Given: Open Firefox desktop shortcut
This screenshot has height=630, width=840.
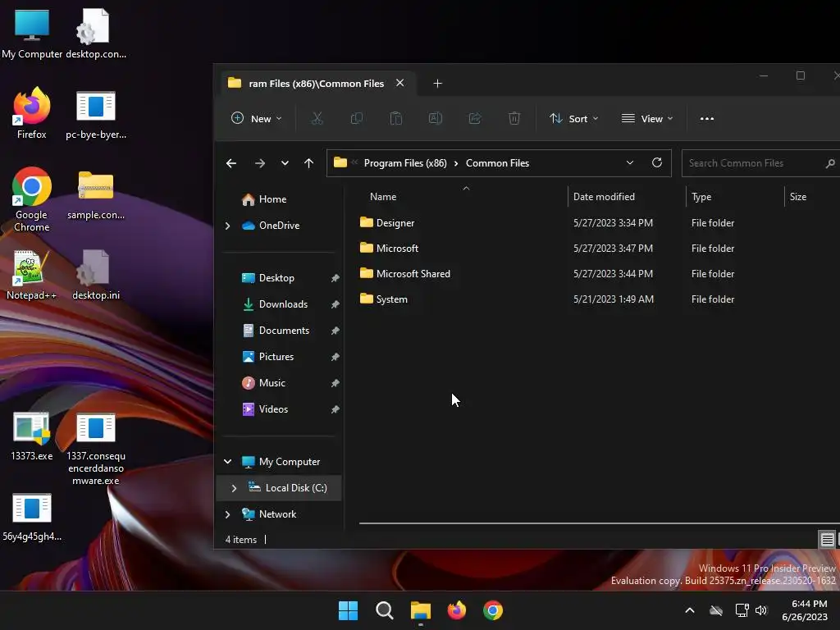Looking at the screenshot, I should pyautogui.click(x=32, y=113).
